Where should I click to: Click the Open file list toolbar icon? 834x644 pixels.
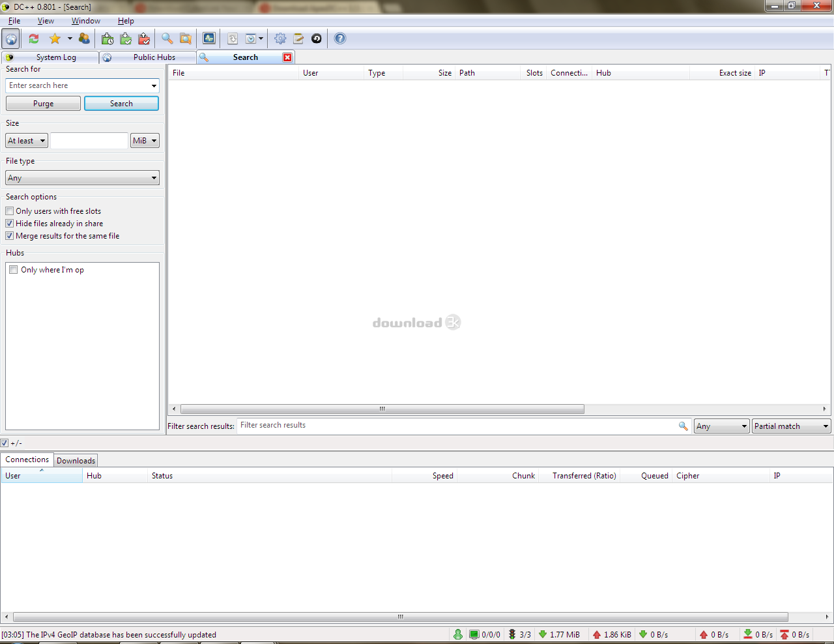click(233, 38)
